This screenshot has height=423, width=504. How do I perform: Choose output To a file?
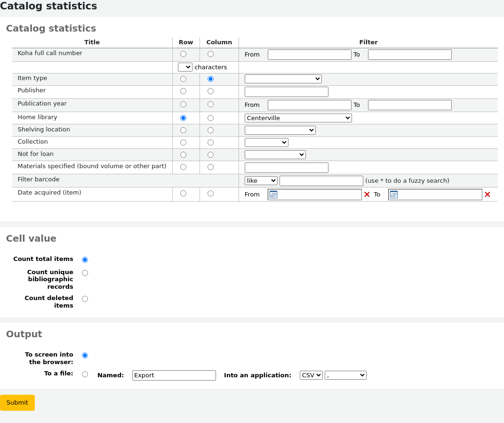(x=85, y=374)
